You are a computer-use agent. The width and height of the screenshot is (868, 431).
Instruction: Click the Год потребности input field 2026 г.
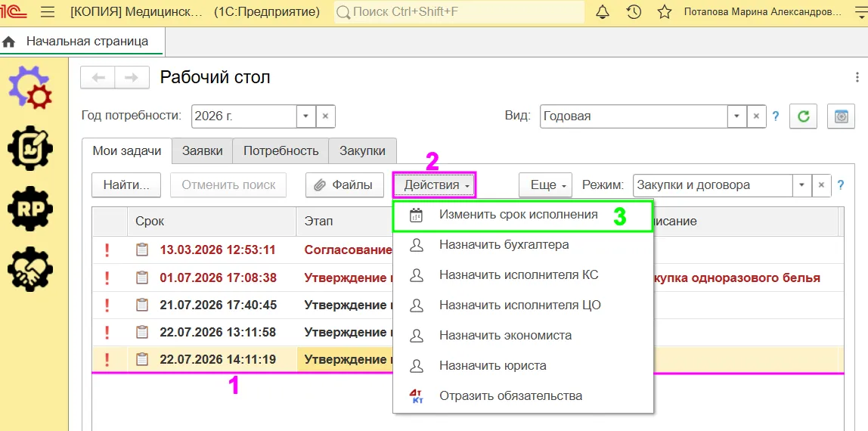[244, 116]
